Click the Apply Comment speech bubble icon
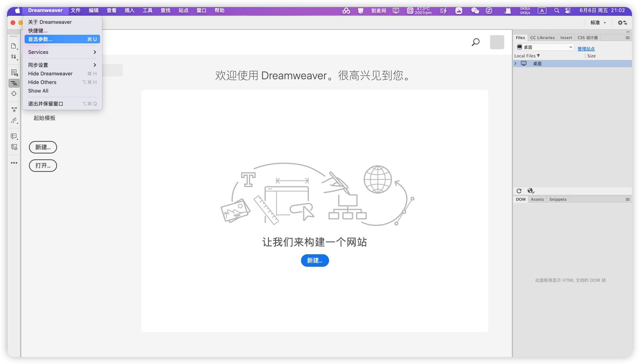 14,136
